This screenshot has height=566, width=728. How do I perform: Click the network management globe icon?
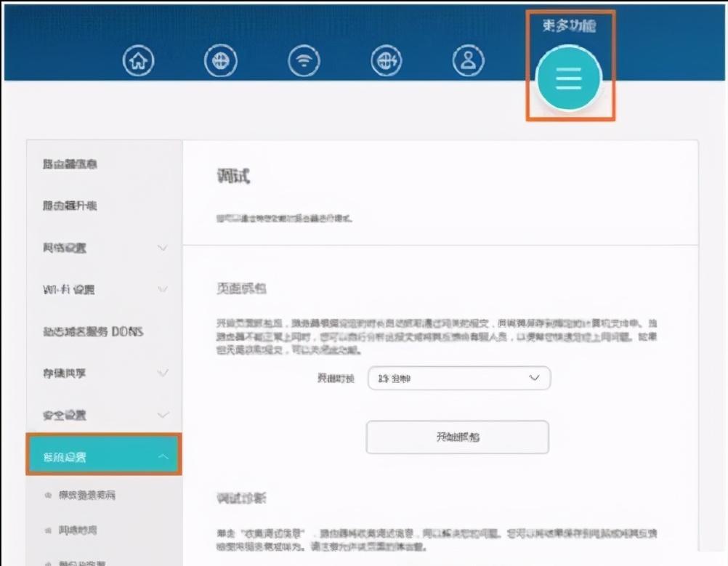pos(387,61)
